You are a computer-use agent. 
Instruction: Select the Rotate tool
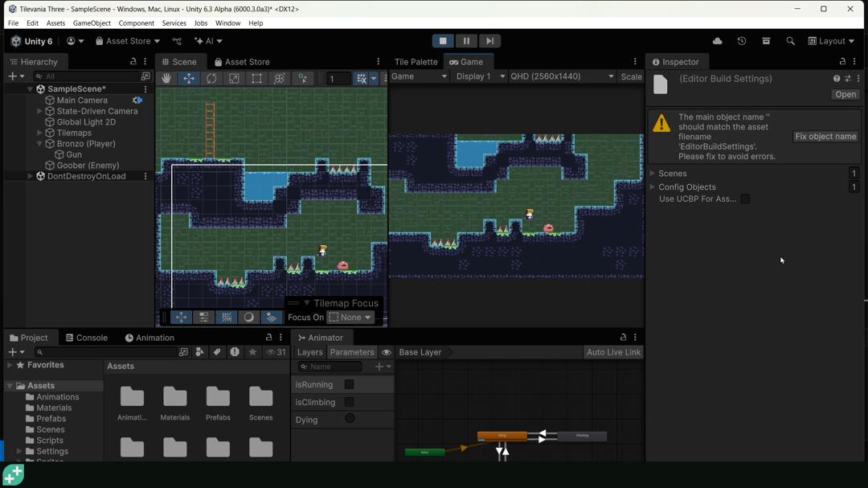211,77
